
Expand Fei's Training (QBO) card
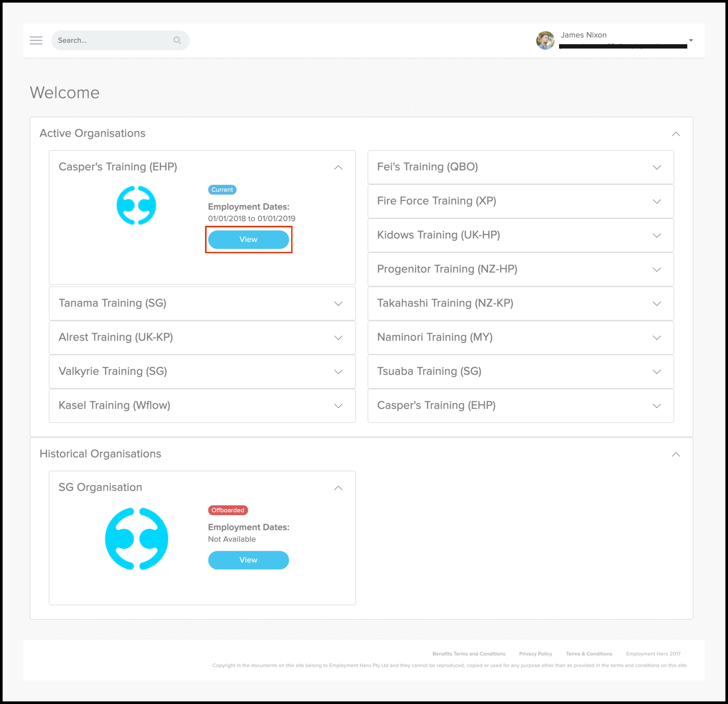pyautogui.click(x=656, y=167)
